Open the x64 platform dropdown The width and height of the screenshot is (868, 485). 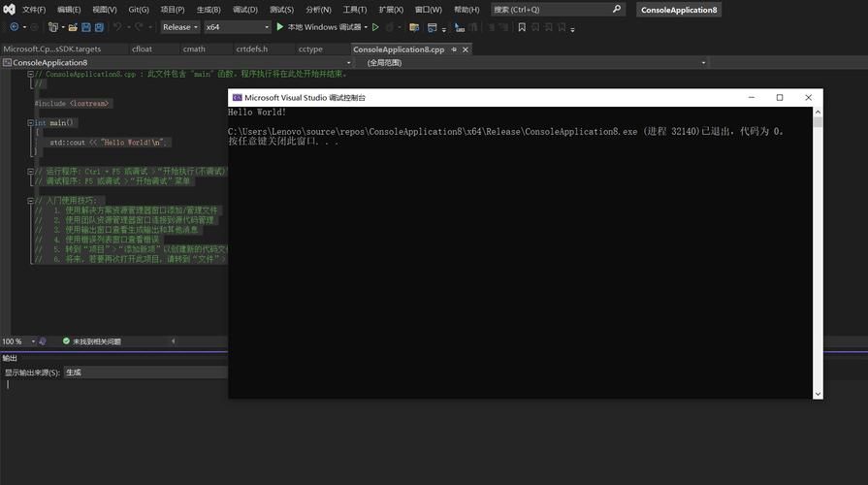click(238, 26)
